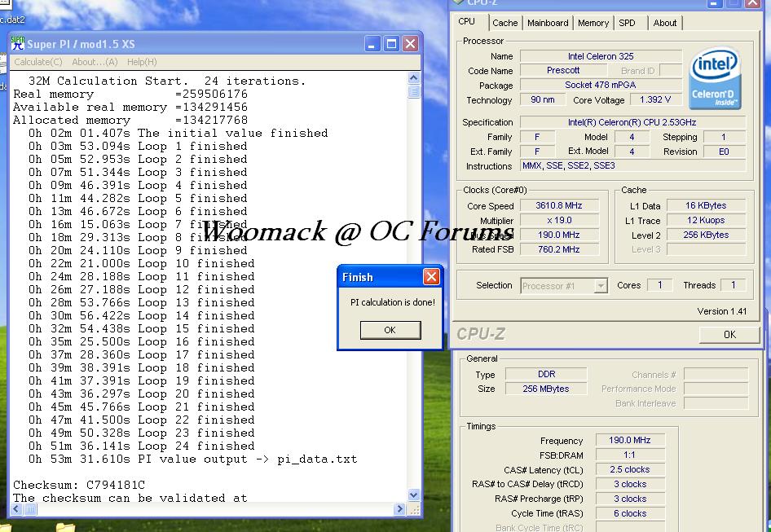
Task: Click the 'PI calculation is done!' message text
Action: (x=392, y=302)
